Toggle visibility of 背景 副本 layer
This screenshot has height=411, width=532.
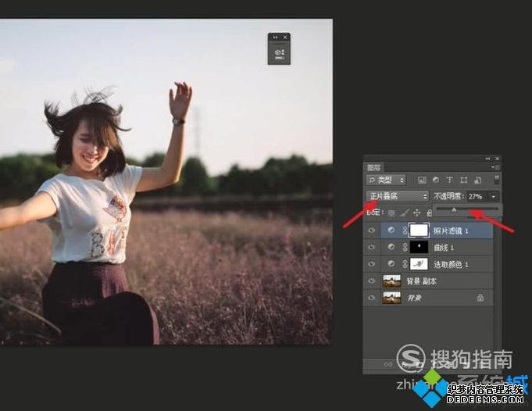click(x=372, y=281)
